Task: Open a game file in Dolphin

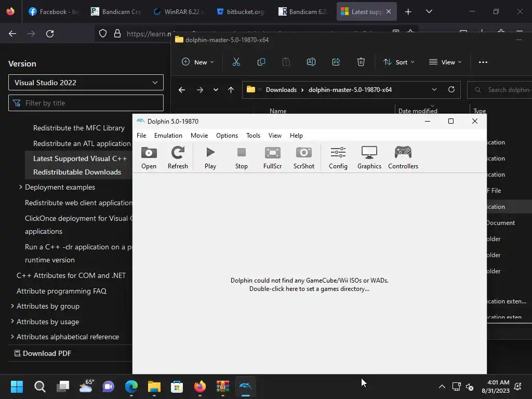Action: click(149, 158)
